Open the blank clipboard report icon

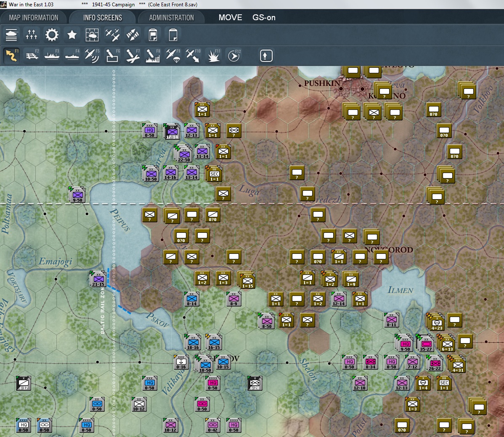(x=173, y=35)
